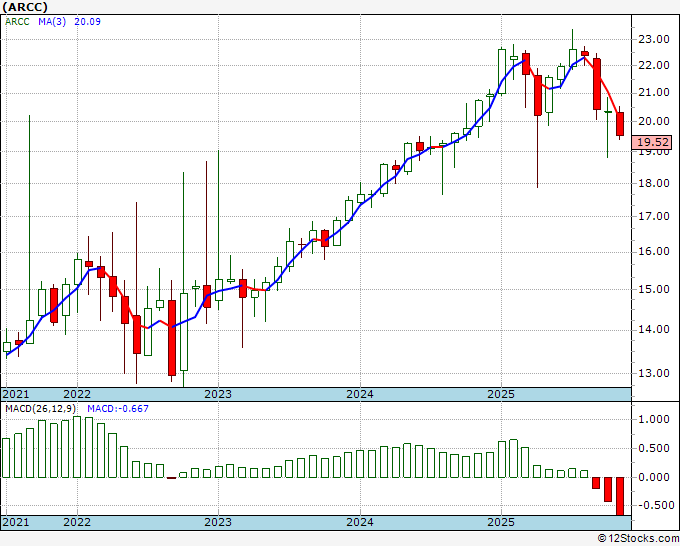
Task: Click the 2023 label on price chart axis
Action: tap(218, 394)
